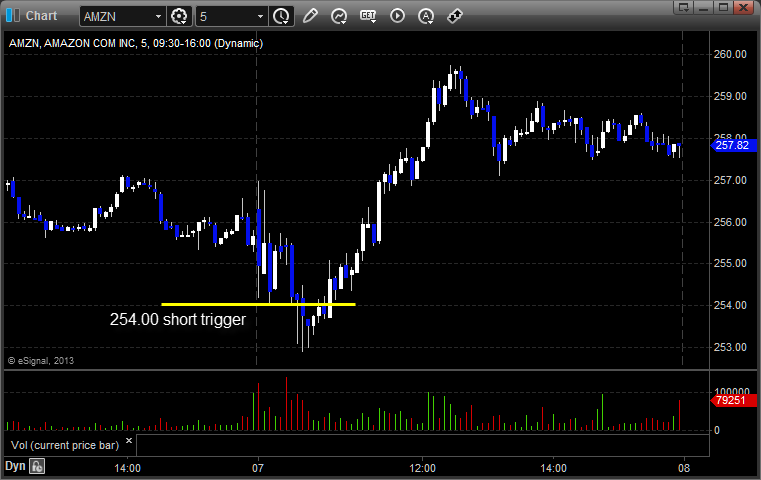
Task: Click the 254.00 short trigger text annotation
Action: pyautogui.click(x=178, y=319)
